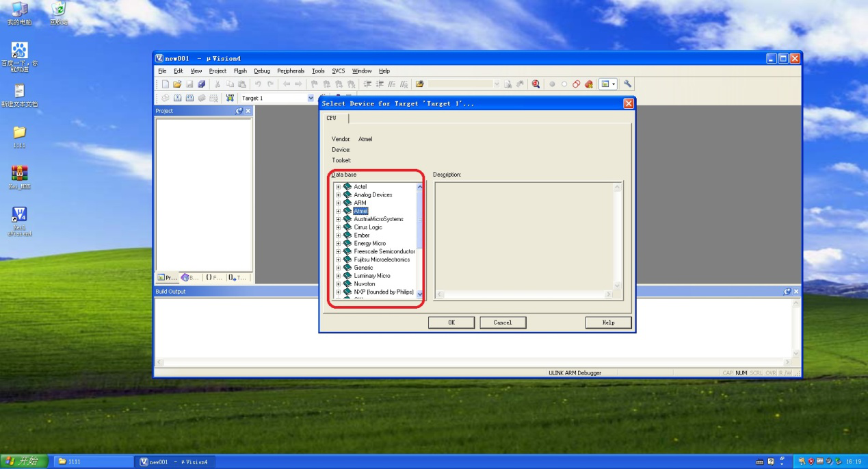
Task: Select Freescale Semiconductor in vendor list
Action: point(384,251)
